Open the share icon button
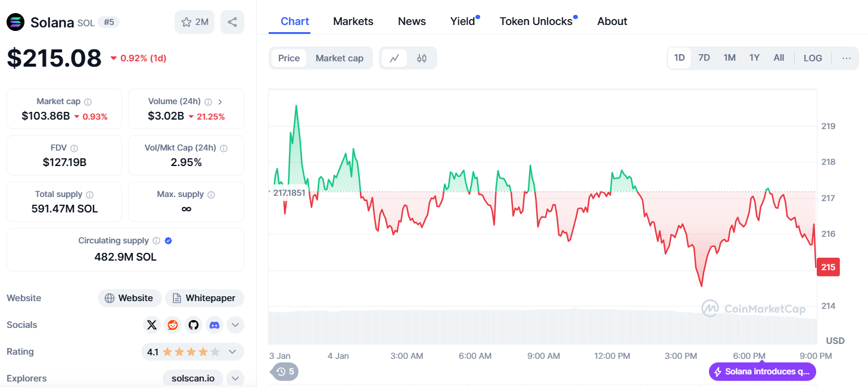This screenshot has height=388, width=868. [x=232, y=22]
